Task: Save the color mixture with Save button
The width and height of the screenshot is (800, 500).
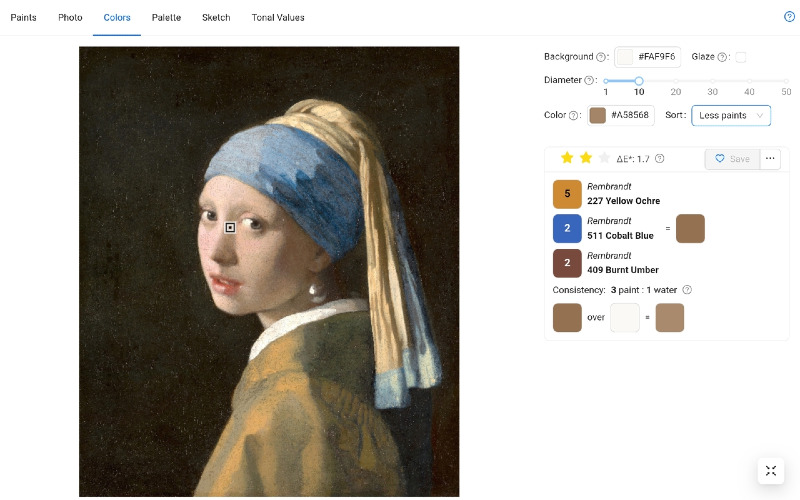Action: [732, 159]
